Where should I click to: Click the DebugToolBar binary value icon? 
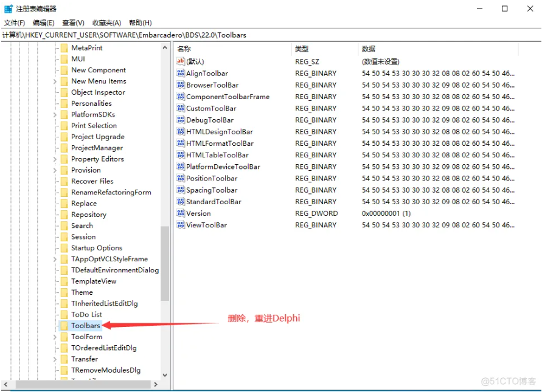[181, 120]
